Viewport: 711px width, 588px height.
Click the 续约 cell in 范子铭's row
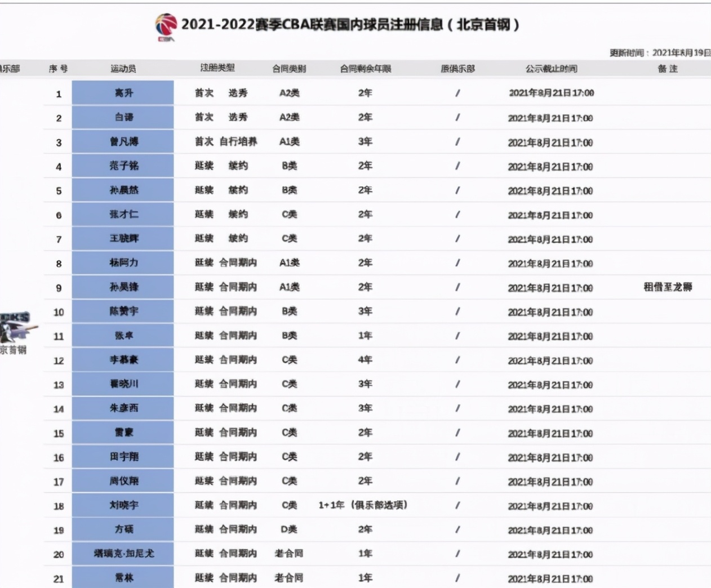pyautogui.click(x=238, y=166)
